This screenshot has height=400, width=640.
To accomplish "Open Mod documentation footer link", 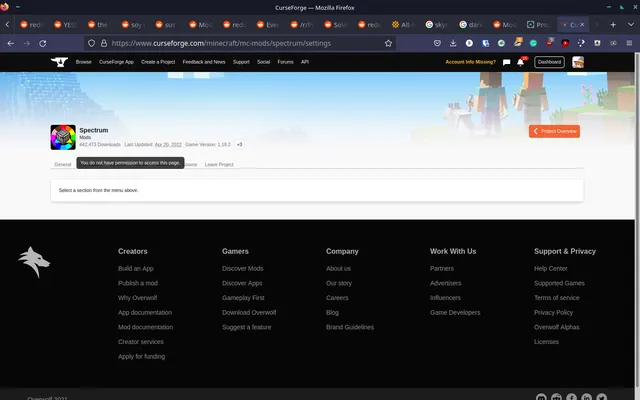I will click(x=145, y=327).
